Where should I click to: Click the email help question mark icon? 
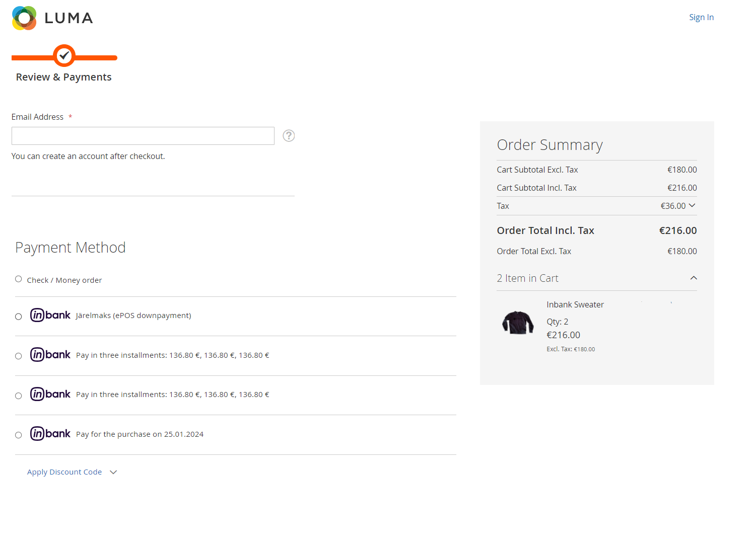(x=289, y=136)
